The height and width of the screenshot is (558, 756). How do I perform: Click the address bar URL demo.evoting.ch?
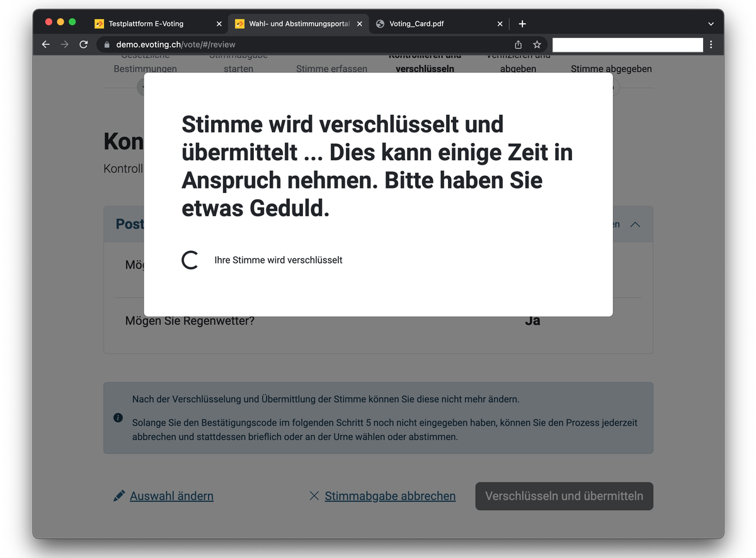pyautogui.click(x=176, y=45)
